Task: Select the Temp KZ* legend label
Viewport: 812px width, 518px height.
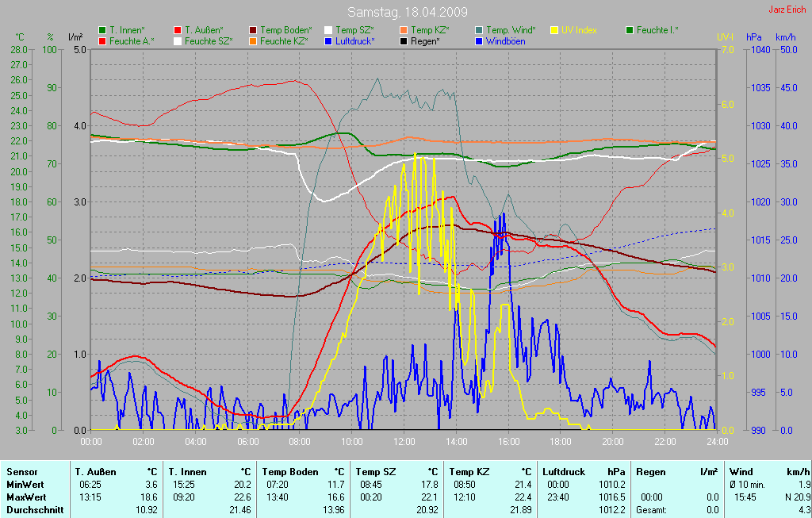Action: (x=430, y=30)
